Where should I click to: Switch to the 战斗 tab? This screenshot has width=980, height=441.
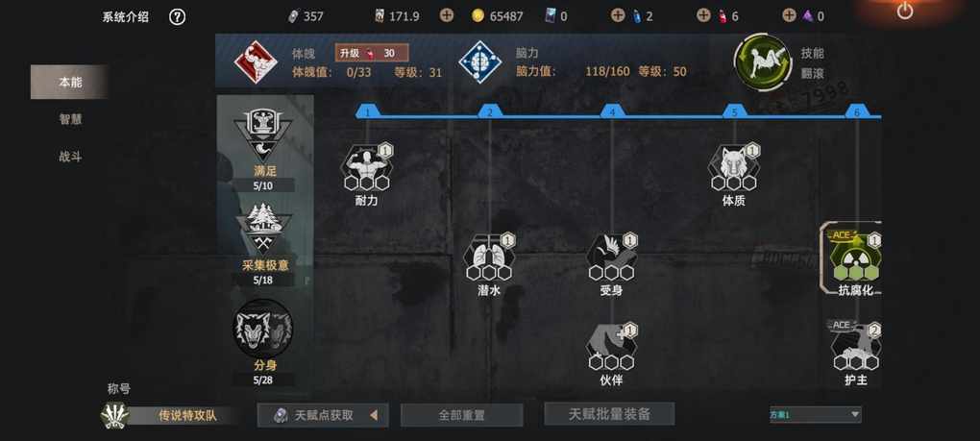tap(70, 157)
